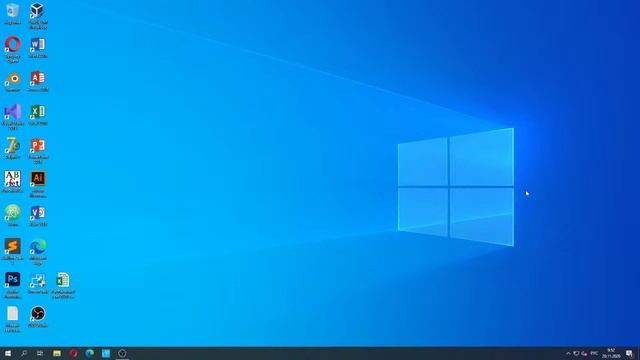Viewport: 640px width, 360px height.
Task: Select the Adobe Photoshop desktop shortcut
Action: 13,285
